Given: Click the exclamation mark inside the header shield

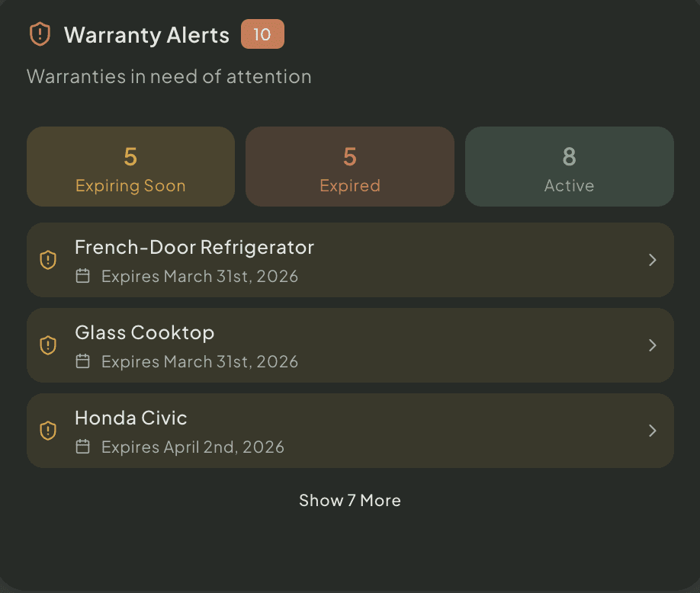Looking at the screenshot, I should click(x=40, y=34).
